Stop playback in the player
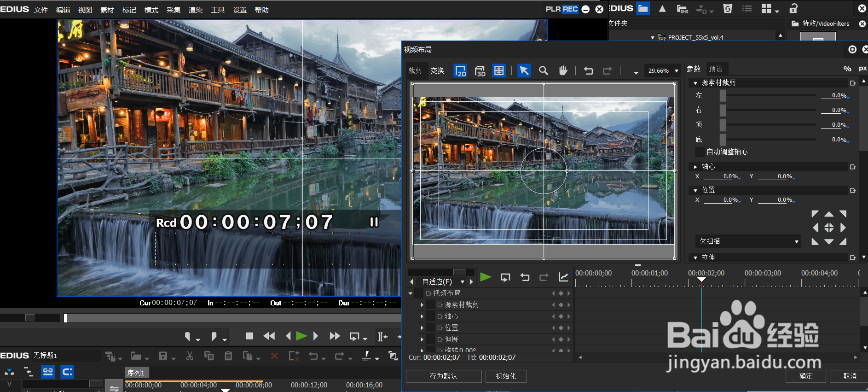The width and height of the screenshot is (868, 392). pyautogui.click(x=249, y=336)
